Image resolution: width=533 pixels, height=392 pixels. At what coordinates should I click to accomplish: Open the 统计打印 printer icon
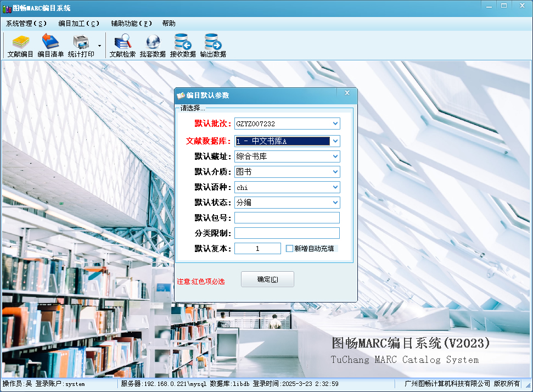81,42
